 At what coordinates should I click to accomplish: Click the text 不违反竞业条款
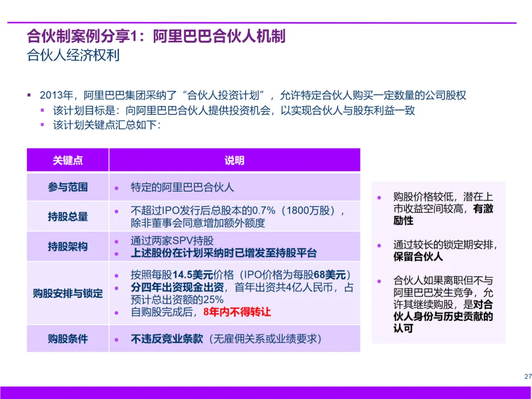pyautogui.click(x=167, y=338)
